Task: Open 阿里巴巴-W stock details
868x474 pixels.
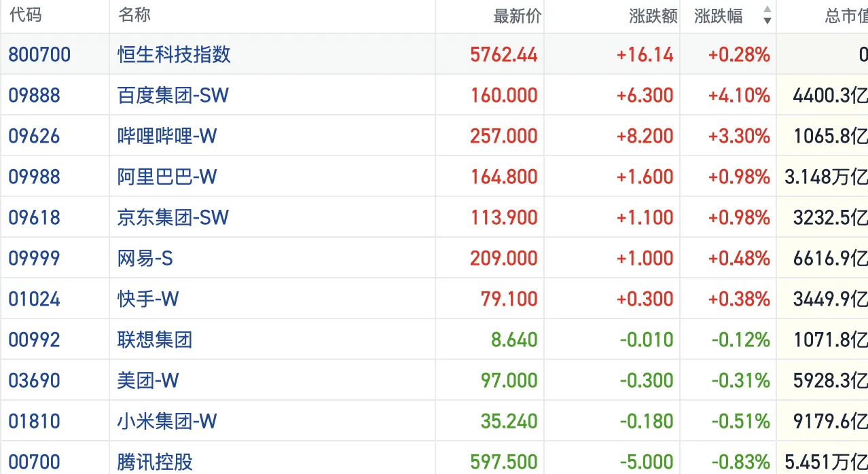Action: [167, 177]
